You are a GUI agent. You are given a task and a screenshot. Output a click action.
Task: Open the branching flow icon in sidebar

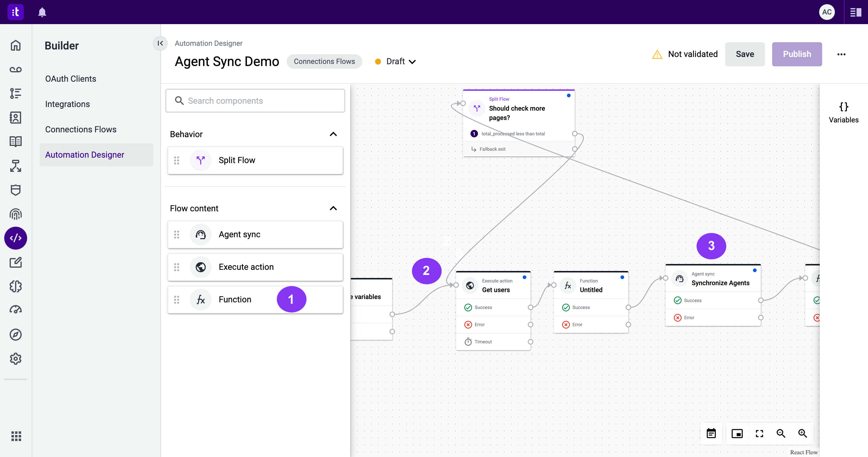tap(15, 166)
